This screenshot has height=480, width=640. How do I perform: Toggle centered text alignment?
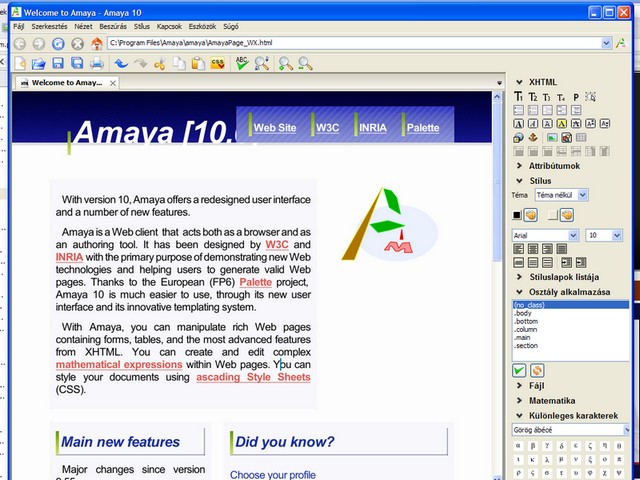click(533, 249)
